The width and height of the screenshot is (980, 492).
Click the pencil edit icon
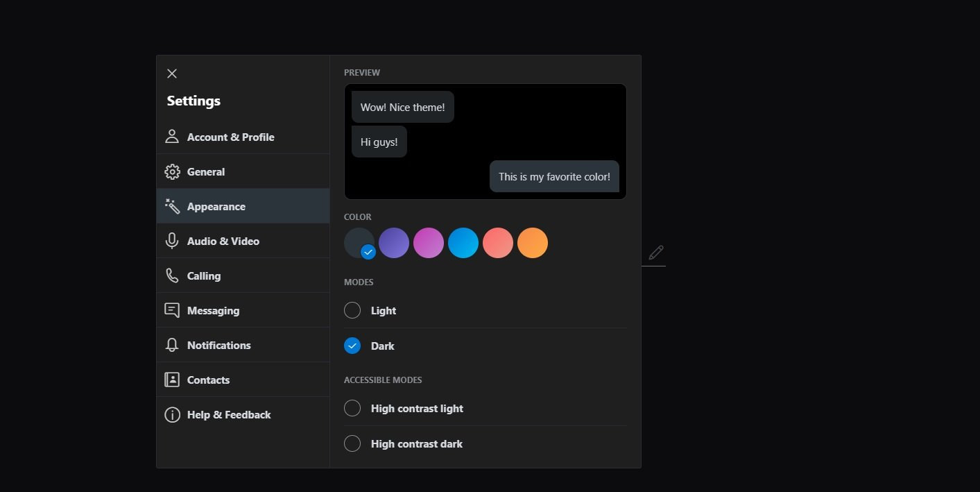655,253
